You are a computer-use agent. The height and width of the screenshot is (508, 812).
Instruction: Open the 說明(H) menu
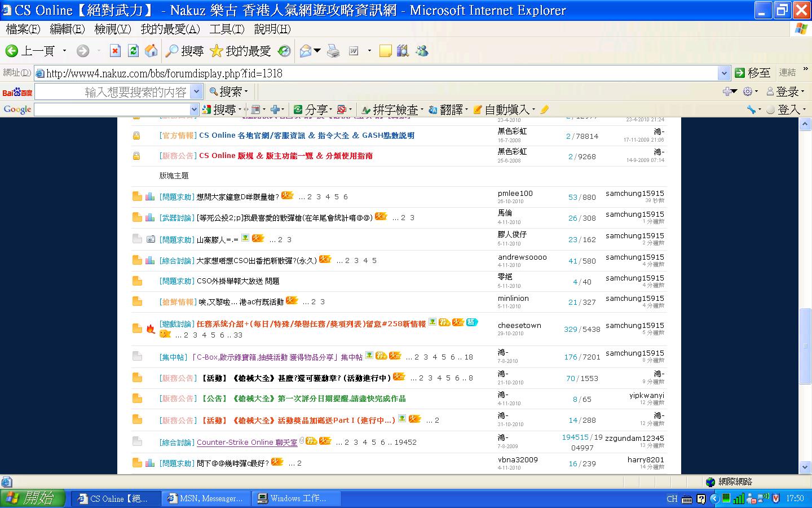(x=272, y=29)
